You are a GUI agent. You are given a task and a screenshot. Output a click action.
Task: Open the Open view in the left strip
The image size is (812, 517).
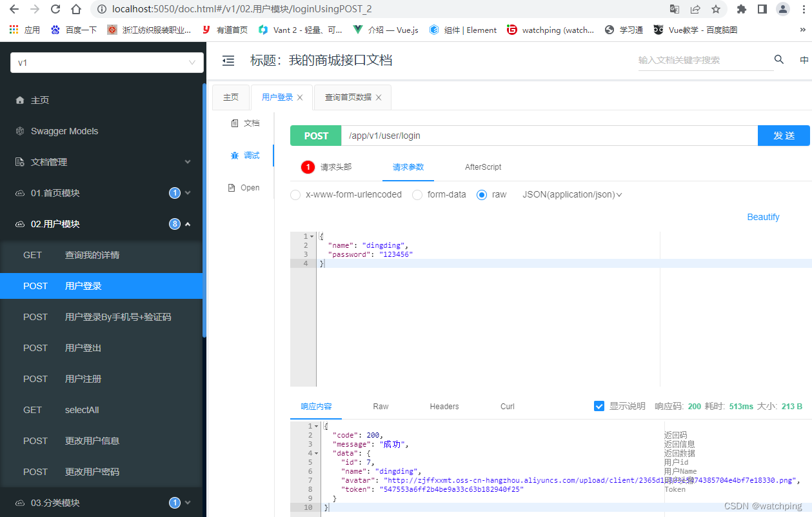point(245,188)
